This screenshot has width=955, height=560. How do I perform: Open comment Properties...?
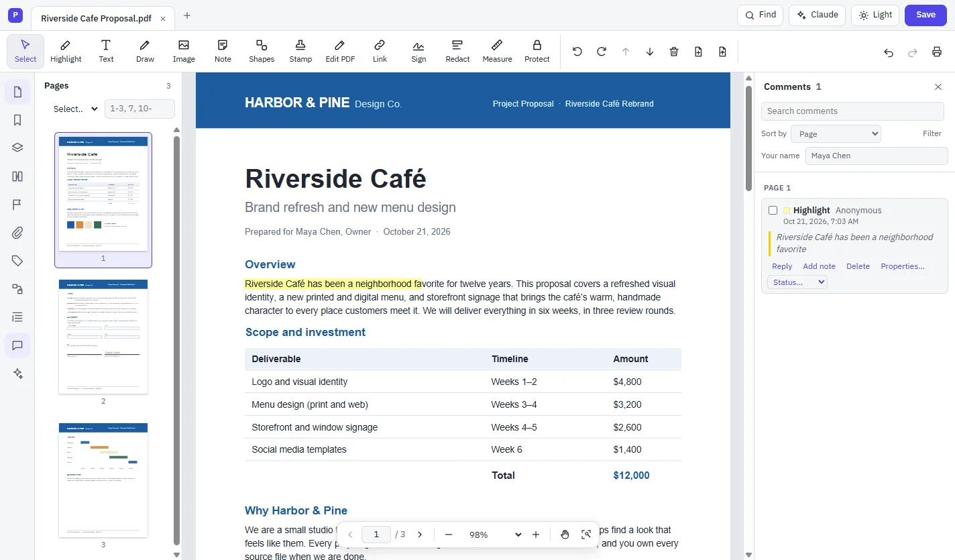[x=903, y=266]
